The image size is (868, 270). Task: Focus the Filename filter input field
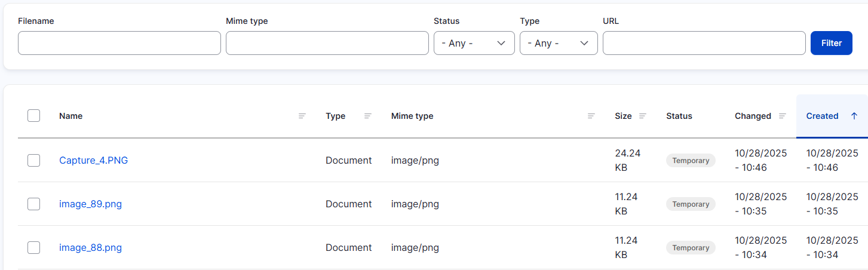pos(119,43)
